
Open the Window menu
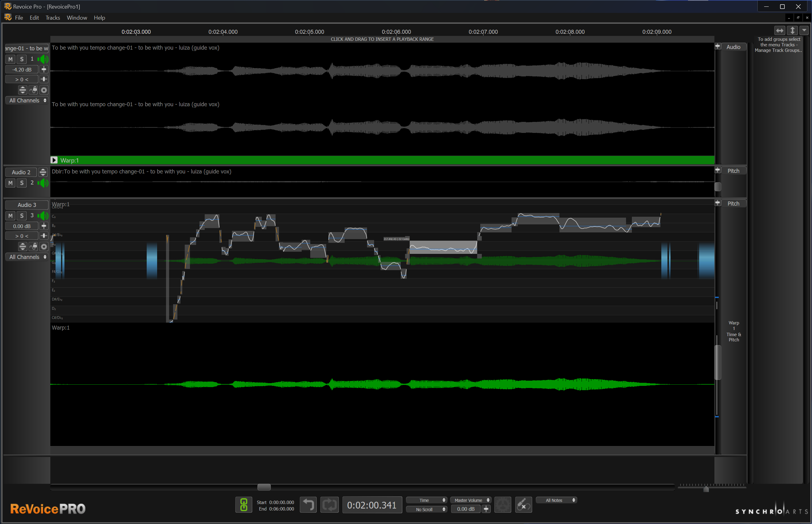click(77, 18)
